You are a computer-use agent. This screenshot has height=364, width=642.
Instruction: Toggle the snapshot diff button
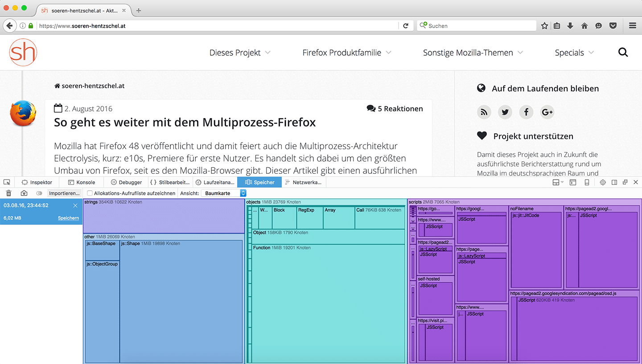tap(39, 193)
